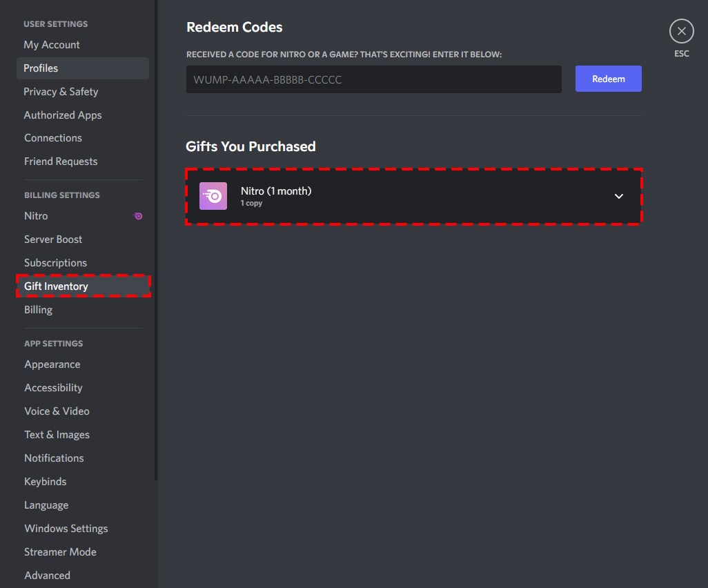Select the Connections settings entry
Screen dimensions: 708x588
[53, 138]
